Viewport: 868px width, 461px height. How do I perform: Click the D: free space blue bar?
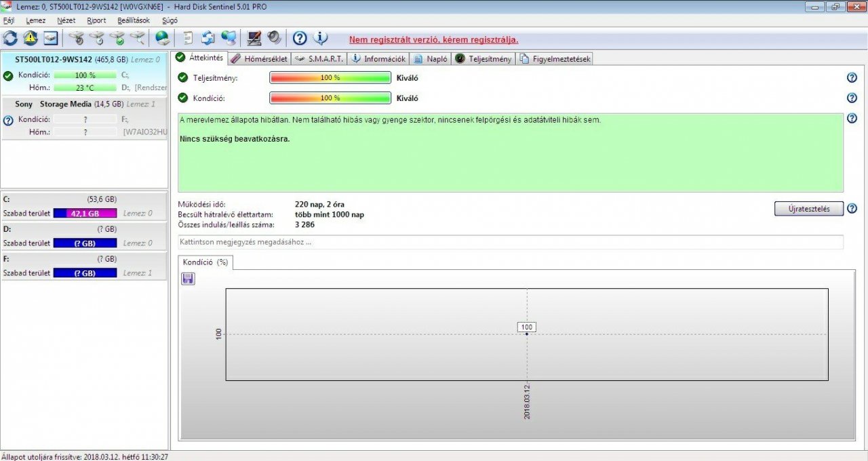(85, 243)
